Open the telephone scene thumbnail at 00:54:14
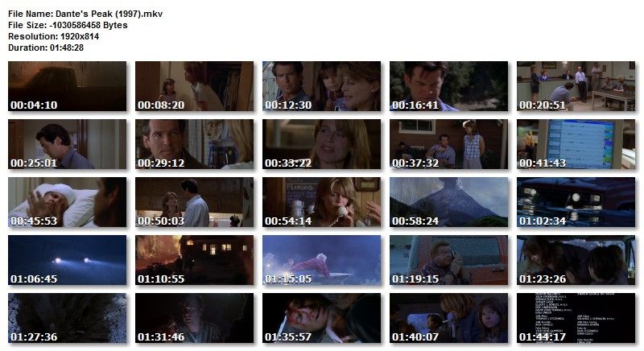The height and width of the screenshot is (351, 644). (321, 202)
